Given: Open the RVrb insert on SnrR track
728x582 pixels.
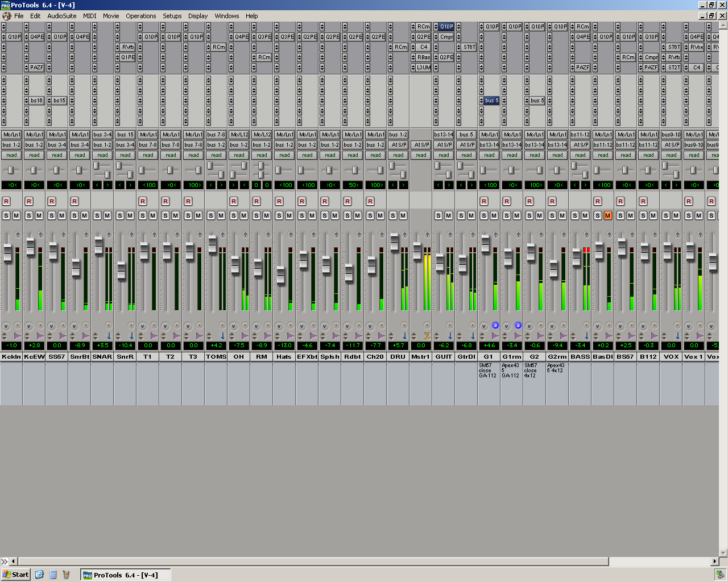Looking at the screenshot, I should (x=127, y=47).
